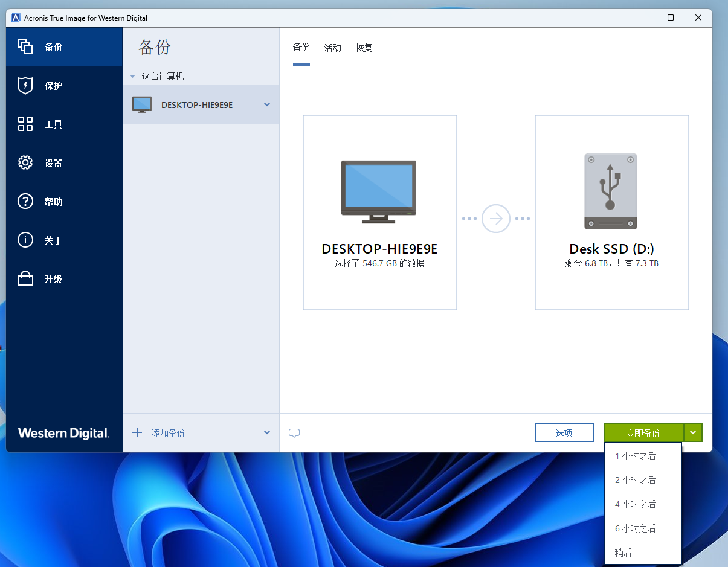Click the plus icon to add backup

tap(137, 432)
